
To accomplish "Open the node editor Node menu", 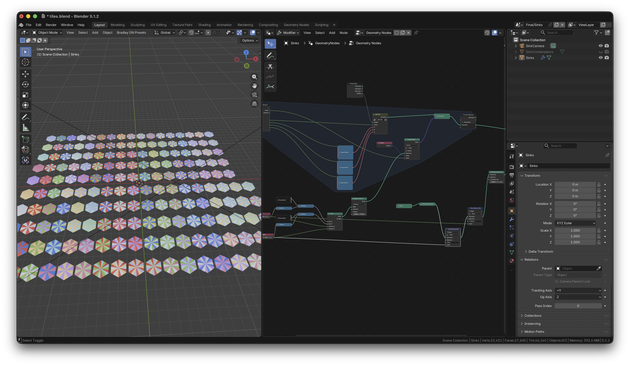I will click(x=344, y=33).
